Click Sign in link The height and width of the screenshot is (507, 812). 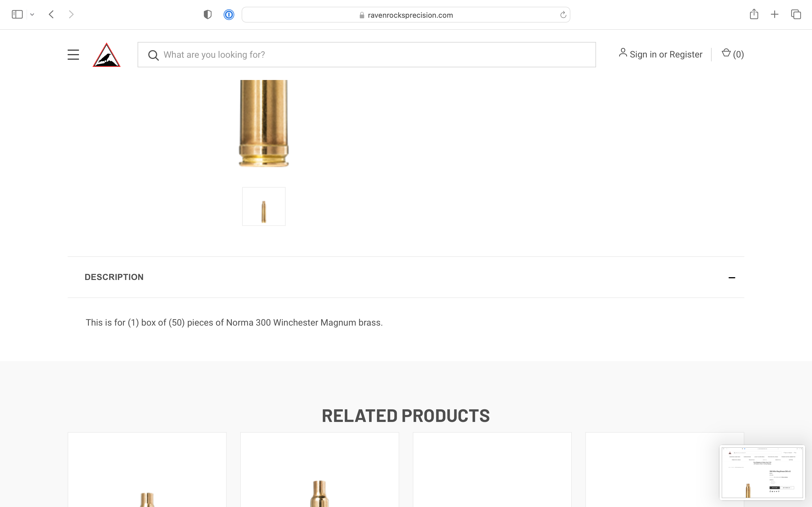[643, 54]
